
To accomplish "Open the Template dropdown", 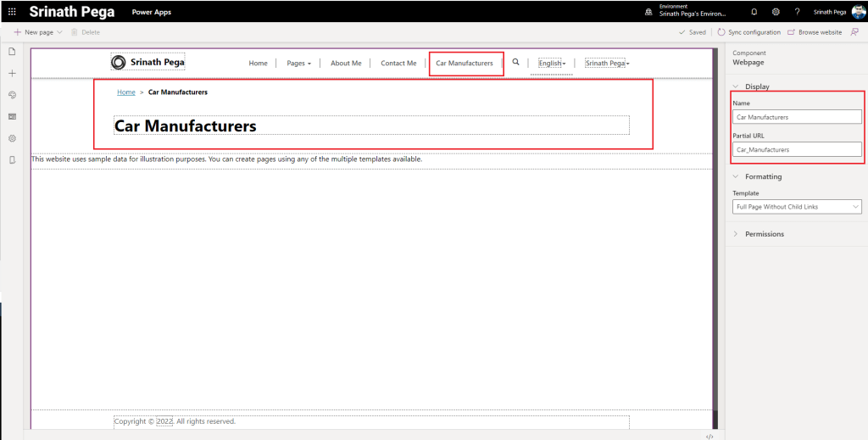I will click(797, 207).
